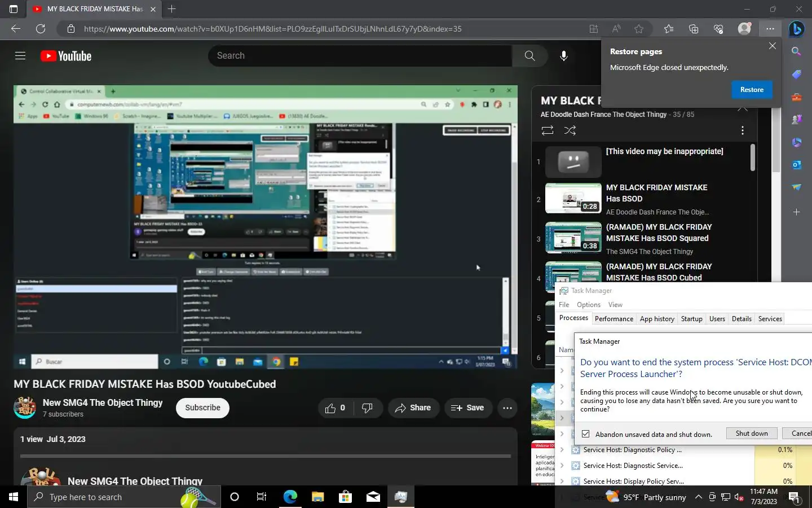Viewport: 812px width, 508px height.
Task: Open Edge Settings and more menu
Action: coord(770,29)
